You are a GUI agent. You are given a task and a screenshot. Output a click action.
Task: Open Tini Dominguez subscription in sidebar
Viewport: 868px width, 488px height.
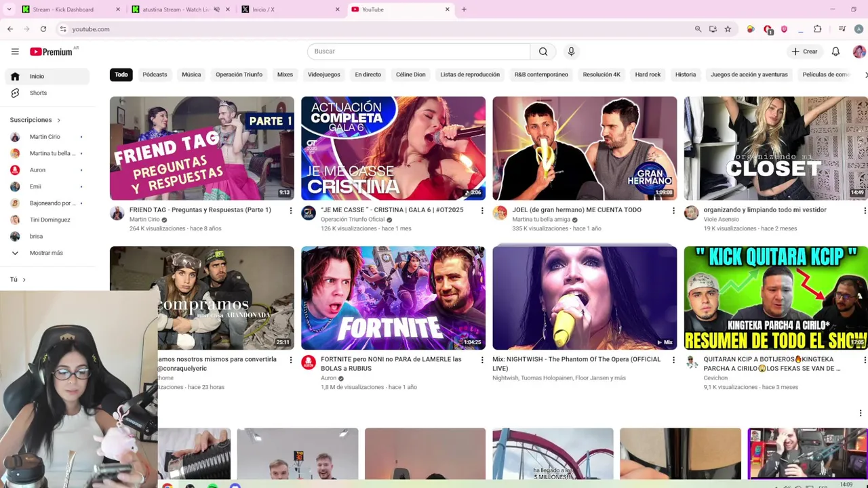click(50, 220)
